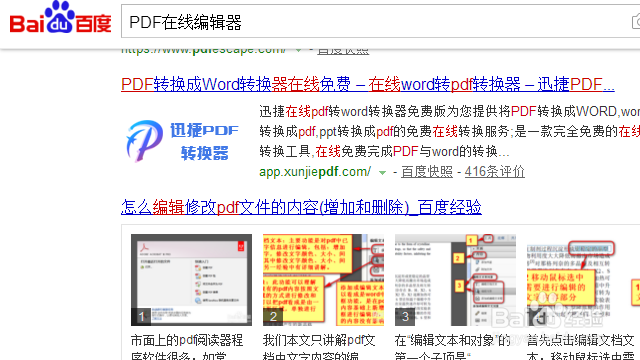The image size is (640, 360).
Task: Open the PDF转换成Word转换器在线免费 result title
Action: pyautogui.click(x=368, y=84)
